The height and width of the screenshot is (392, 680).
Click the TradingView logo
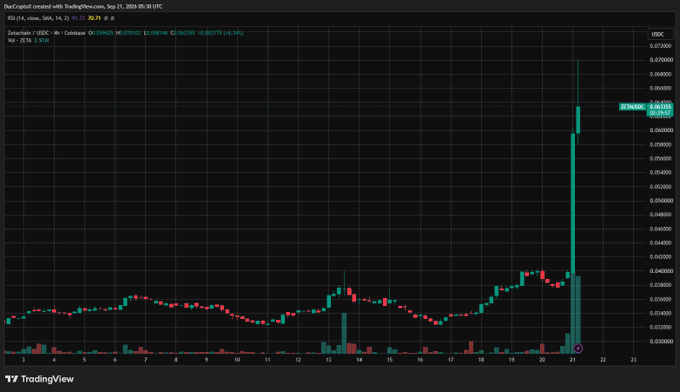39,379
